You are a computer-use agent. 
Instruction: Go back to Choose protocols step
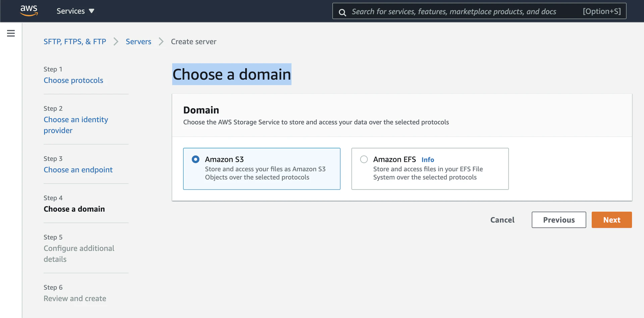73,80
